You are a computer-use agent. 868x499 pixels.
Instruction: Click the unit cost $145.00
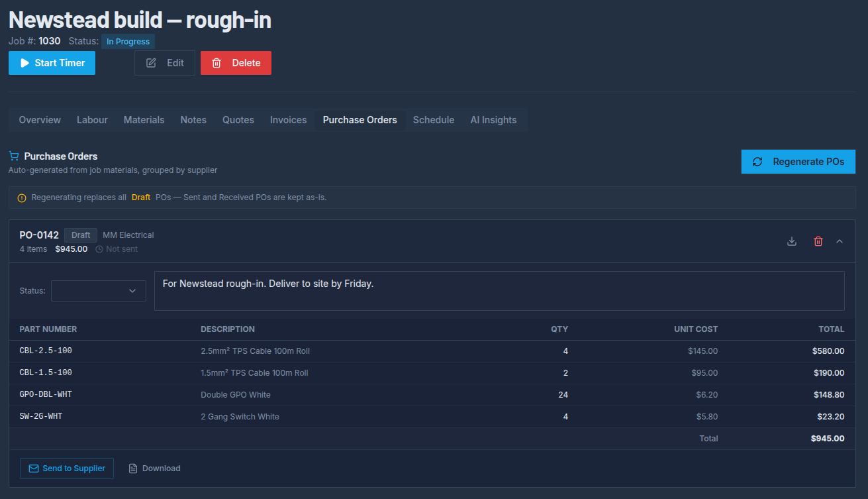click(x=702, y=351)
